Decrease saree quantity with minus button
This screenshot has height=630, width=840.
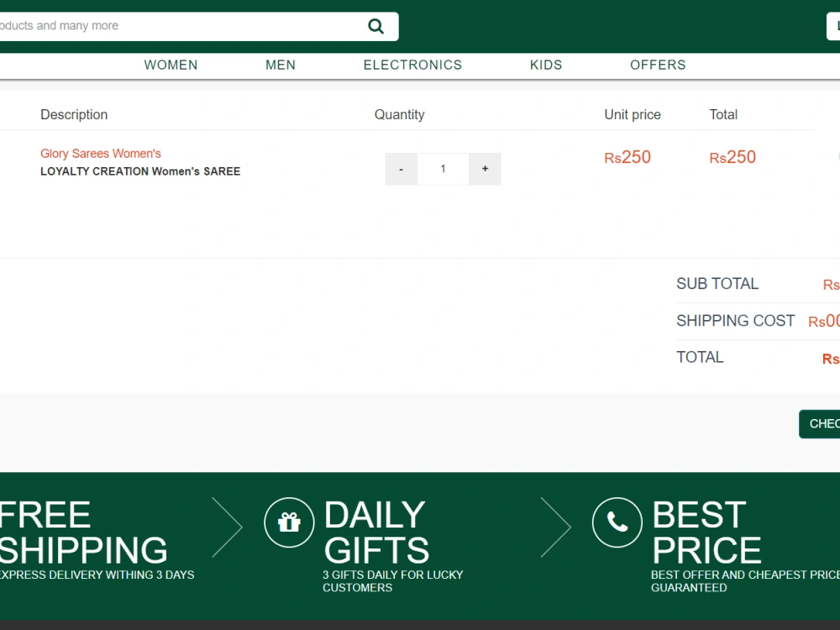tap(402, 169)
